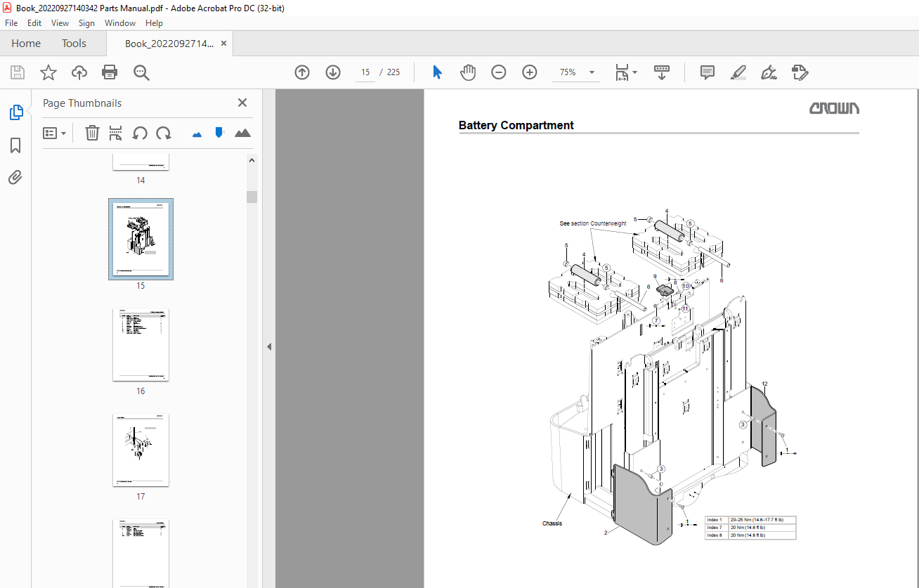Delete selected page with trash icon
Viewport: 919px width, 588px height.
click(92, 133)
